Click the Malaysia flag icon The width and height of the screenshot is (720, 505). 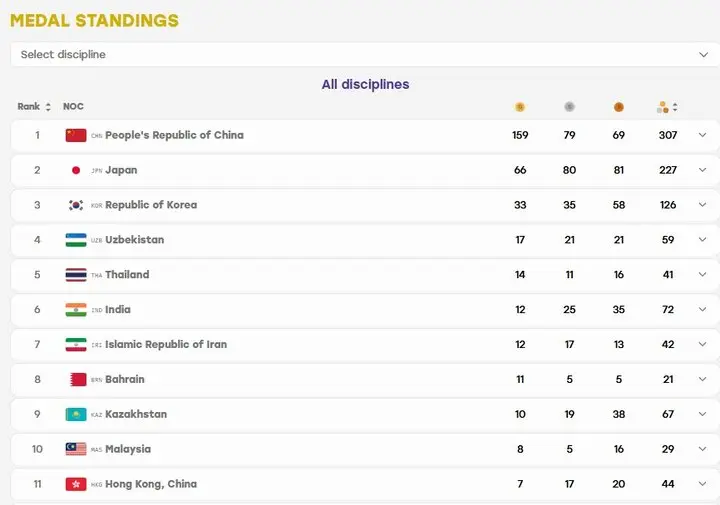[76, 449]
